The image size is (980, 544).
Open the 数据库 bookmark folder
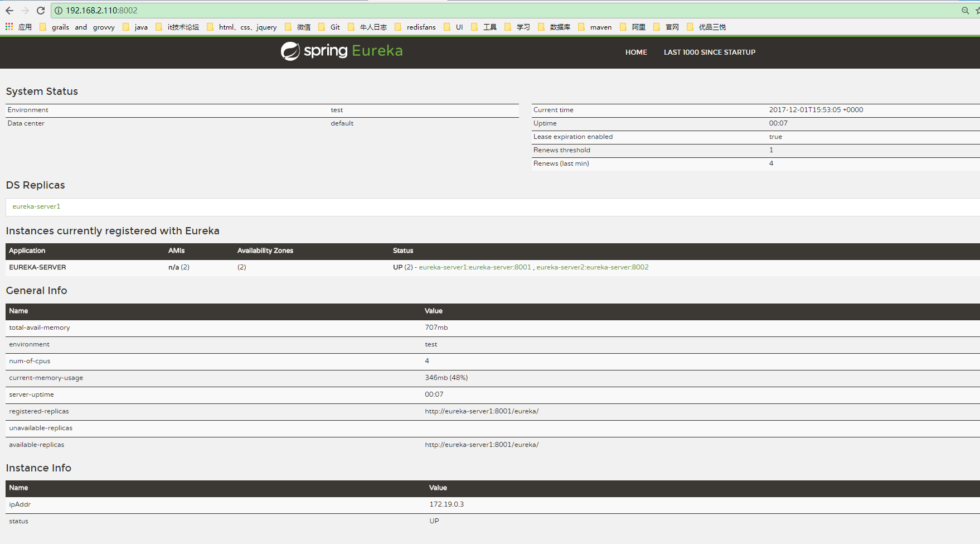click(x=554, y=27)
